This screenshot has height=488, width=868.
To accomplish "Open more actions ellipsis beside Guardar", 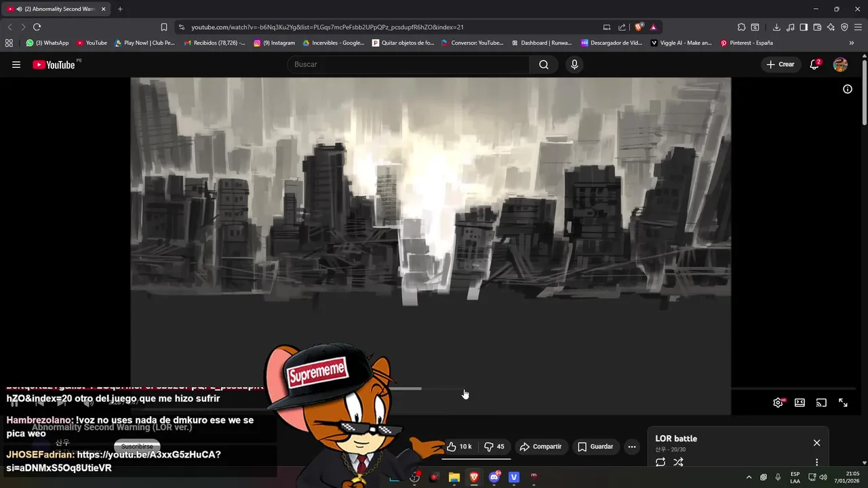I will coord(632,447).
